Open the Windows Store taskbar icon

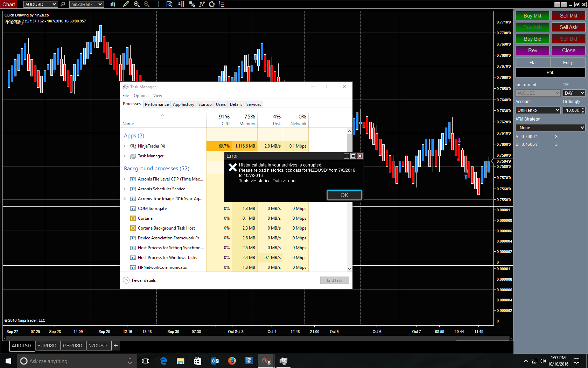(x=197, y=361)
